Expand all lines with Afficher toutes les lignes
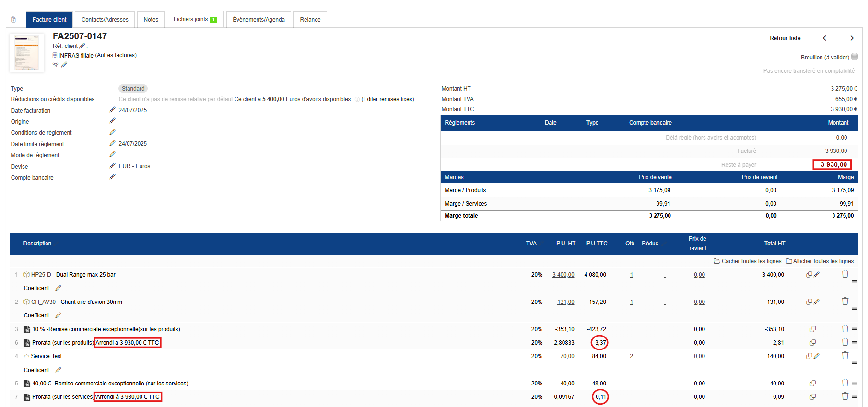The height and width of the screenshot is (407, 868). click(x=820, y=261)
